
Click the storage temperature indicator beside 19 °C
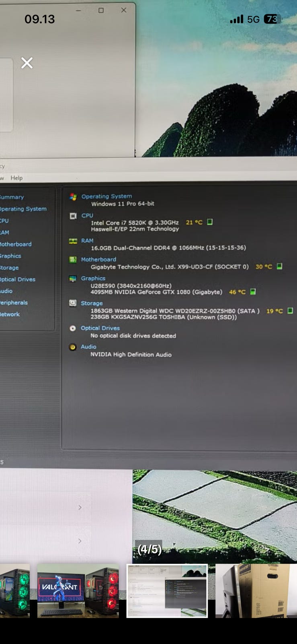(290, 310)
